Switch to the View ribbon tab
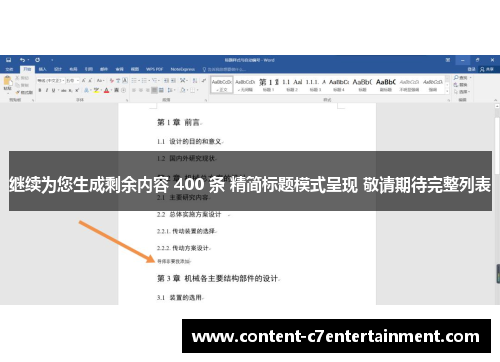Viewport: 500px width, 362px height. [x=135, y=69]
